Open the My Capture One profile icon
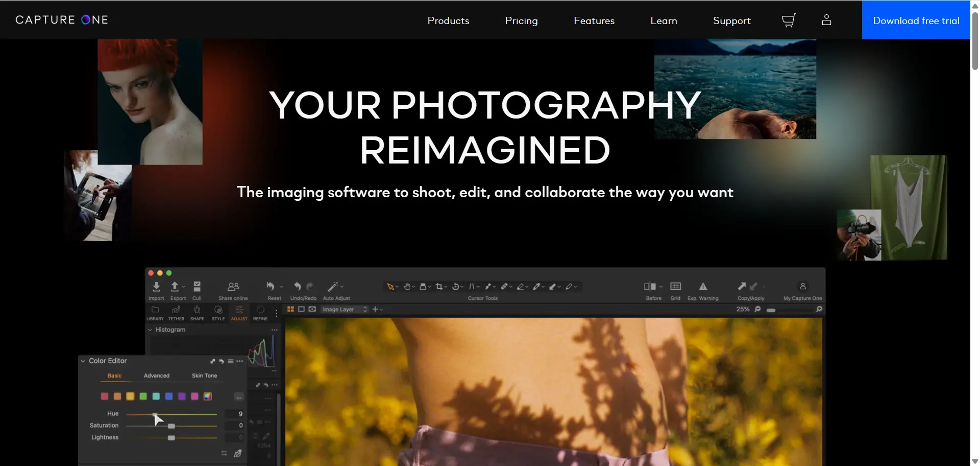The width and height of the screenshot is (980, 466). [802, 287]
